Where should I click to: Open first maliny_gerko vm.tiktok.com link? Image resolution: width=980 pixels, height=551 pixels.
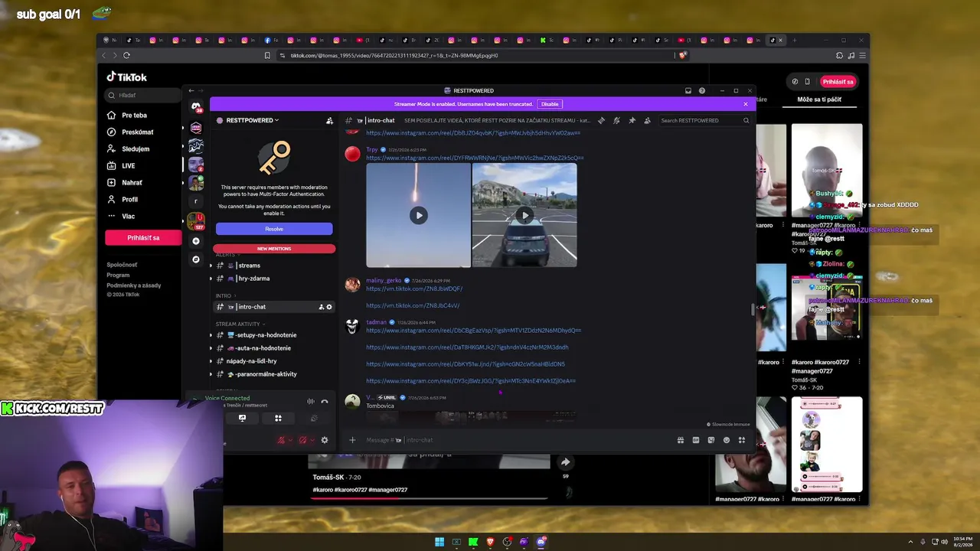414,289
